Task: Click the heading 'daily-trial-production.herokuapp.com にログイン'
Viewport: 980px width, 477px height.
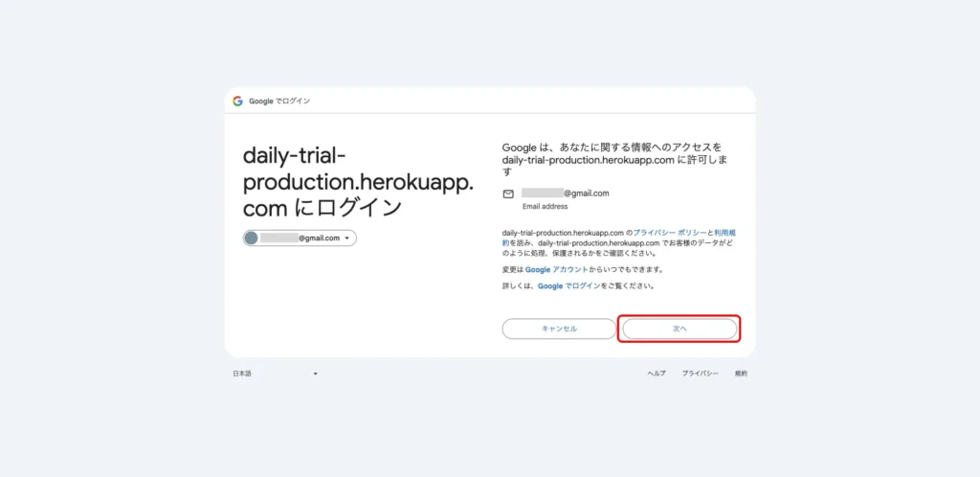Action: (x=358, y=182)
